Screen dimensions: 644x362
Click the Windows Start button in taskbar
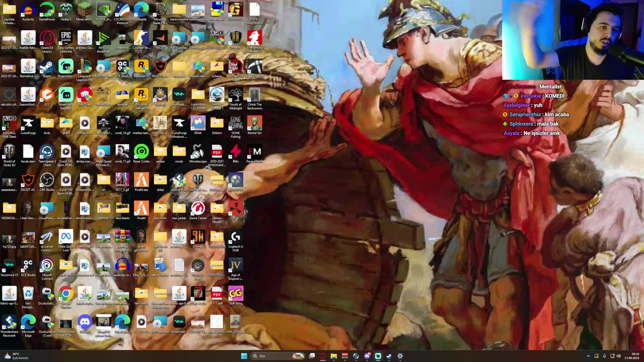pyautogui.click(x=244, y=356)
